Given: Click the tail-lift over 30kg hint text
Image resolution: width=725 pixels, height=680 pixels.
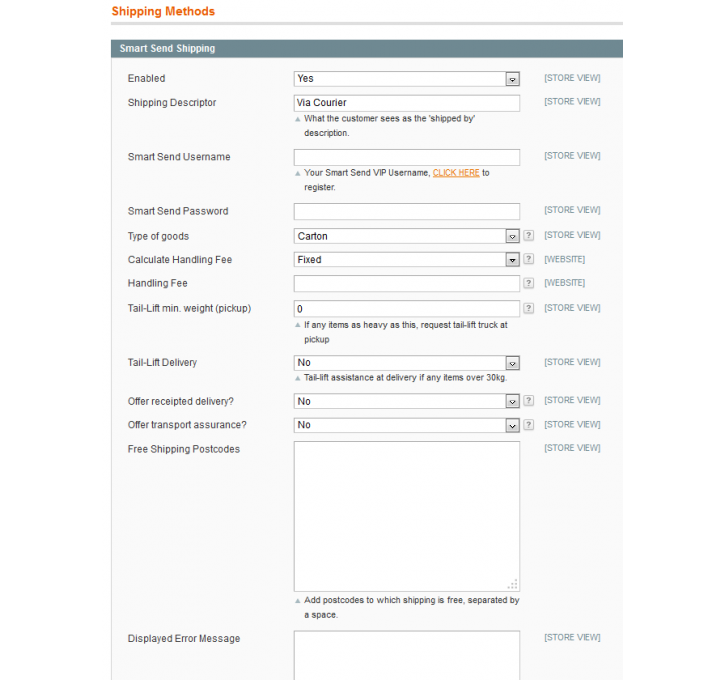Looking at the screenshot, I should pyautogui.click(x=406, y=378).
